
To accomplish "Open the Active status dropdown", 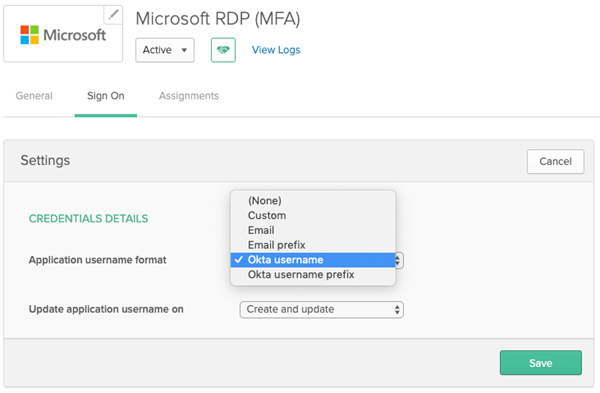I will point(165,50).
